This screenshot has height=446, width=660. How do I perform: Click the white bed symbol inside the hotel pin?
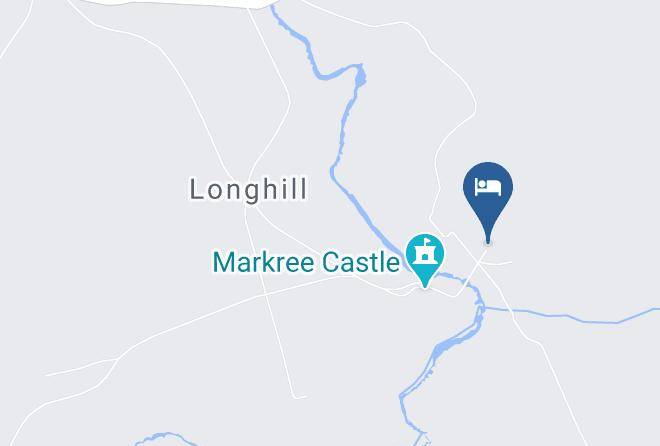coord(488,187)
